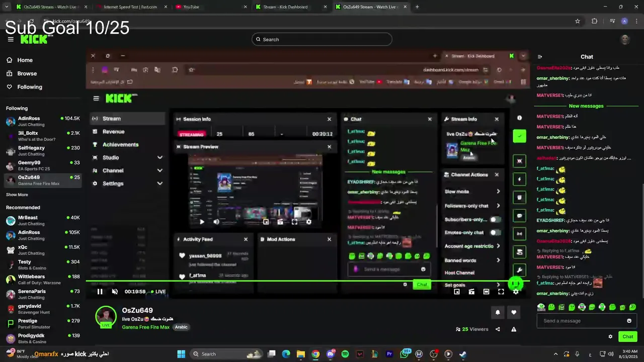
Task: Open 3li_Boltx followed channel
Action: (x=43, y=136)
